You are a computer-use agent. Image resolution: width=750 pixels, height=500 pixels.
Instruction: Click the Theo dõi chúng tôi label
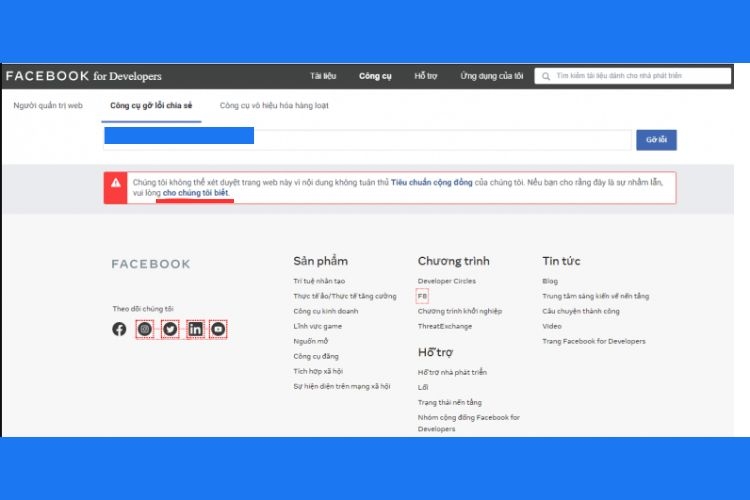(143, 309)
